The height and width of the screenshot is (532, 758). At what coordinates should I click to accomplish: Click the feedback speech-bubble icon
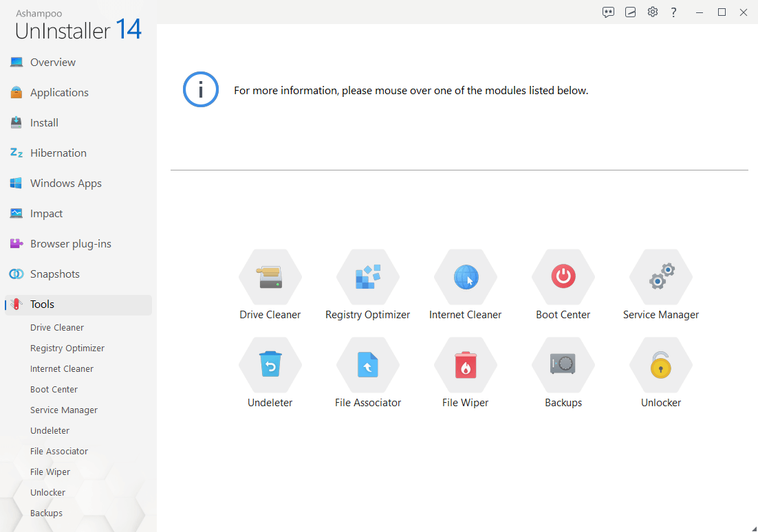tap(608, 12)
